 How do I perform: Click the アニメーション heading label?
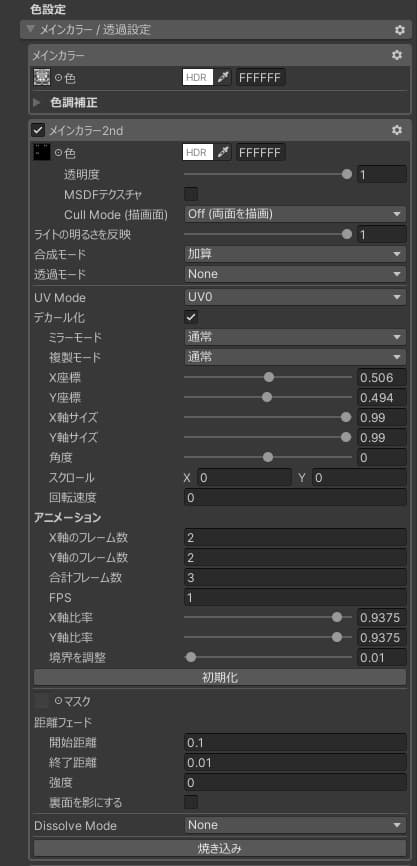tap(67, 518)
